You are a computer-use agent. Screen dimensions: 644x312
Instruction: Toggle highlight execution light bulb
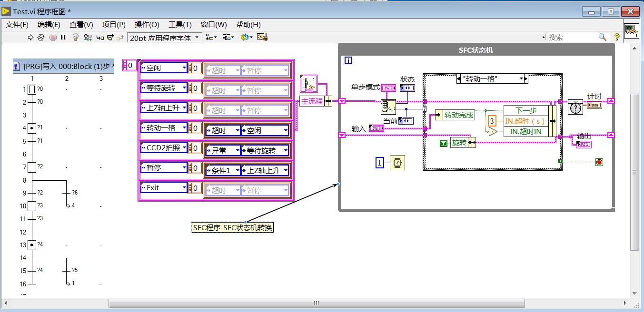click(x=75, y=37)
